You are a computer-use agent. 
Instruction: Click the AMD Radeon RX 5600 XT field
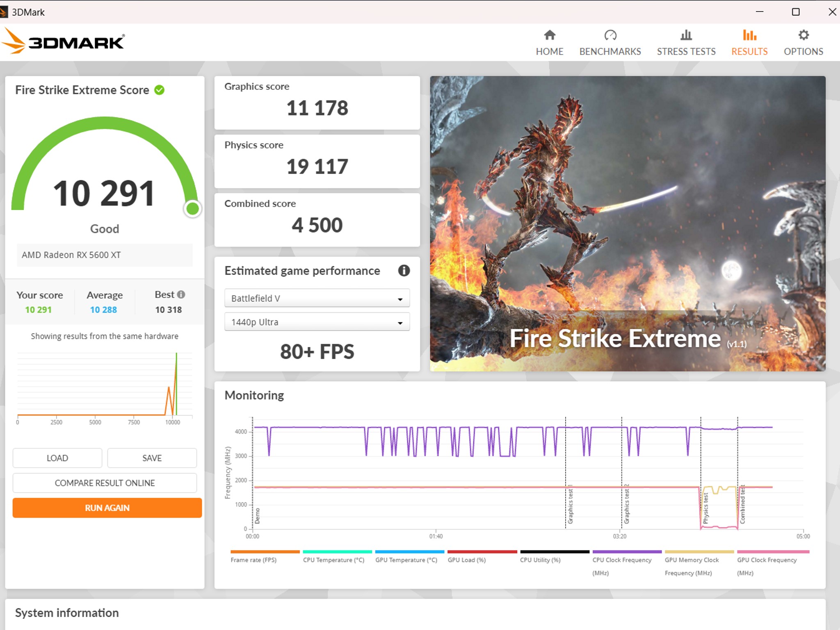(x=105, y=255)
